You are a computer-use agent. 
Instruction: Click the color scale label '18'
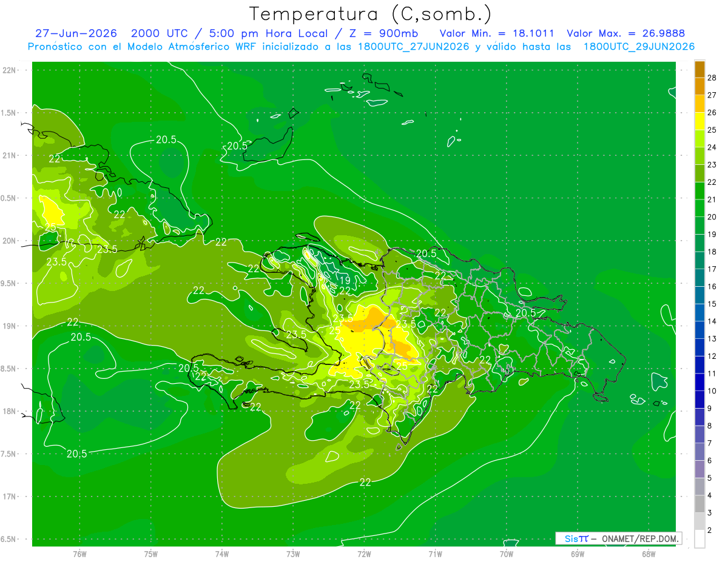712,252
